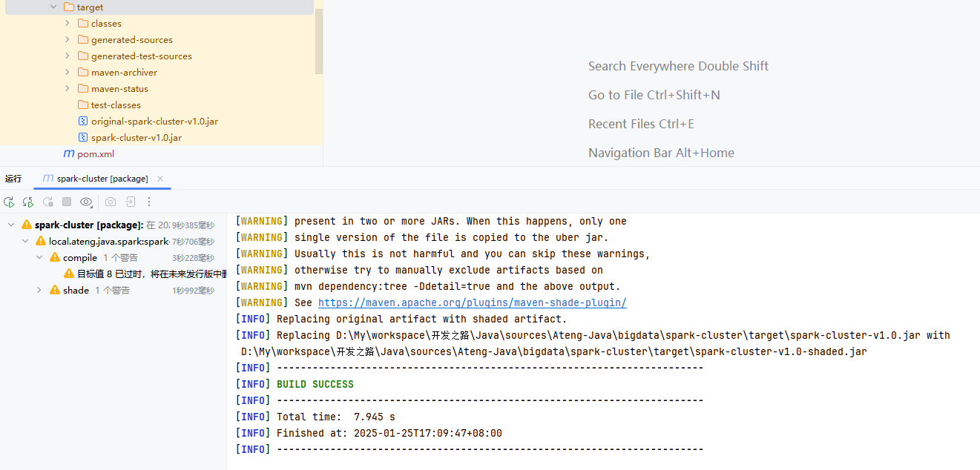Select the original-spark-cluster-v1.0.jar file
980x470 pixels.
click(154, 122)
